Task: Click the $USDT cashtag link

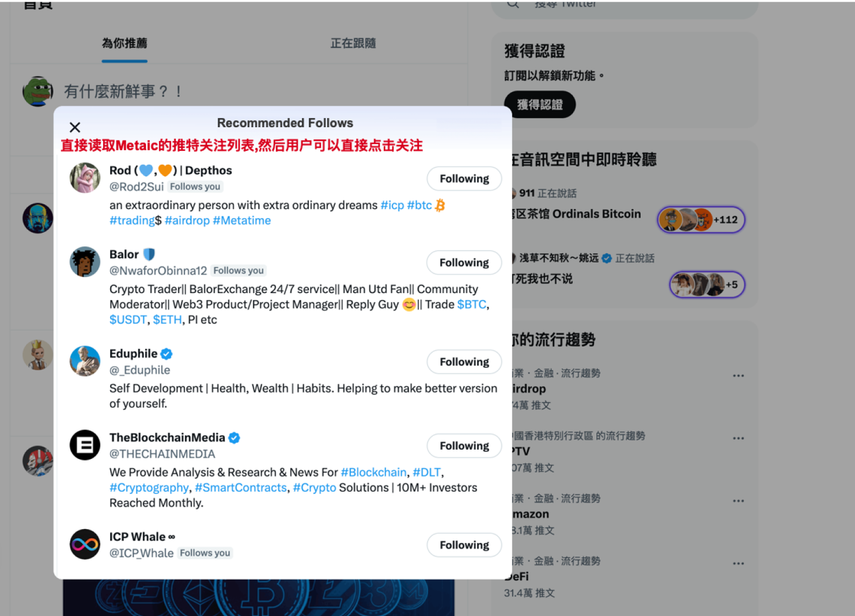Action: click(128, 320)
